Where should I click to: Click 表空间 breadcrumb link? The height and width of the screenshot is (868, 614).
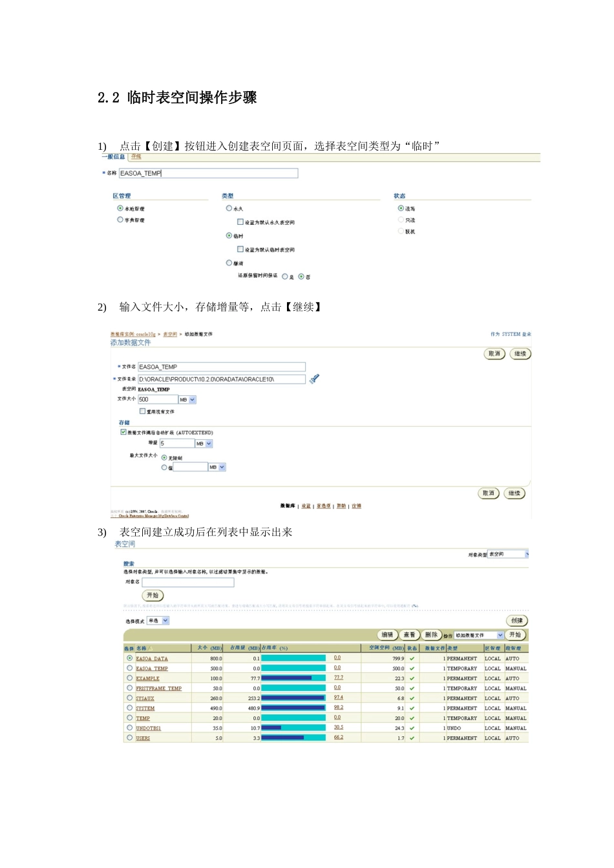(170, 335)
